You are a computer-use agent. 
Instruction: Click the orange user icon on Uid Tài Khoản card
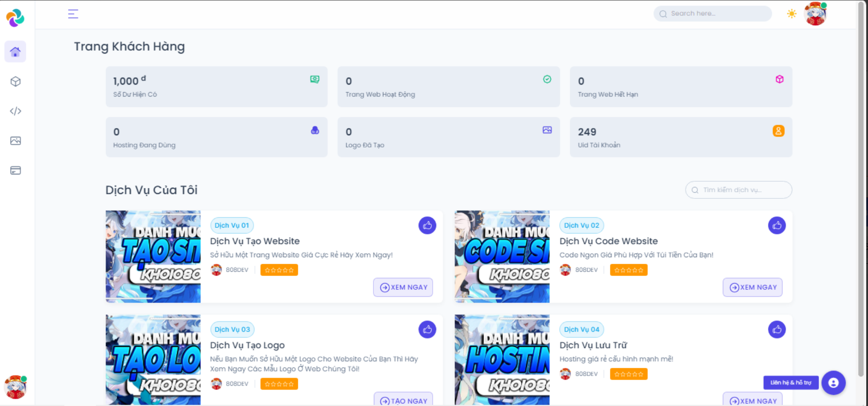pyautogui.click(x=778, y=131)
